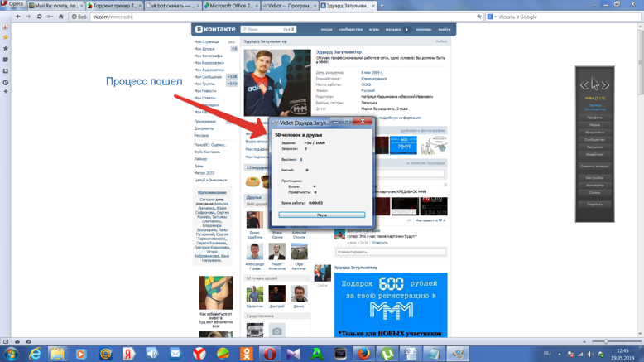The width and height of the screenshot is (644, 362).
Task: Open люди in VK header
Action: (326, 30)
